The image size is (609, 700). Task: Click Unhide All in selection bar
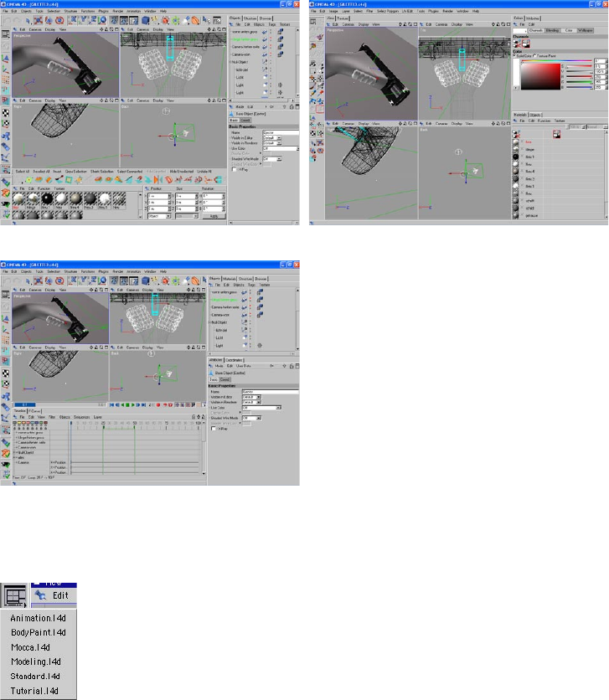point(204,172)
